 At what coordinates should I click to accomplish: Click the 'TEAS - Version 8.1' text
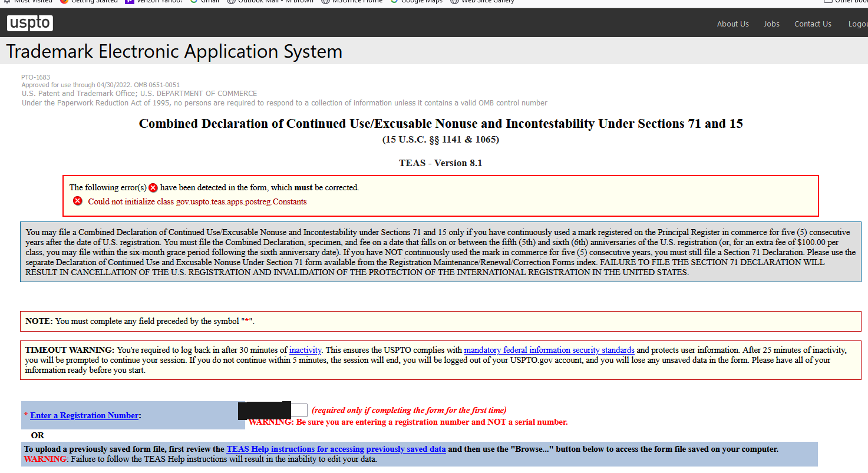[x=441, y=163]
